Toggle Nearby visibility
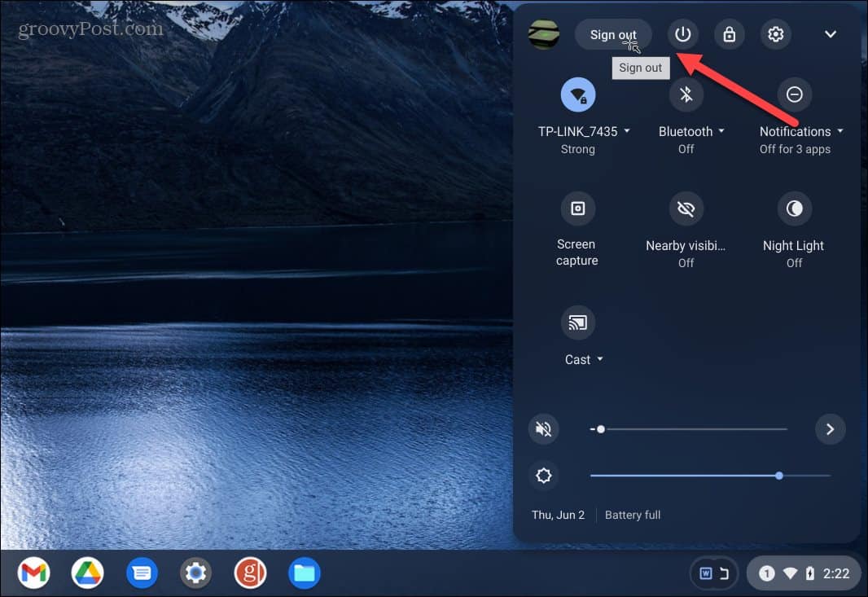 686,209
